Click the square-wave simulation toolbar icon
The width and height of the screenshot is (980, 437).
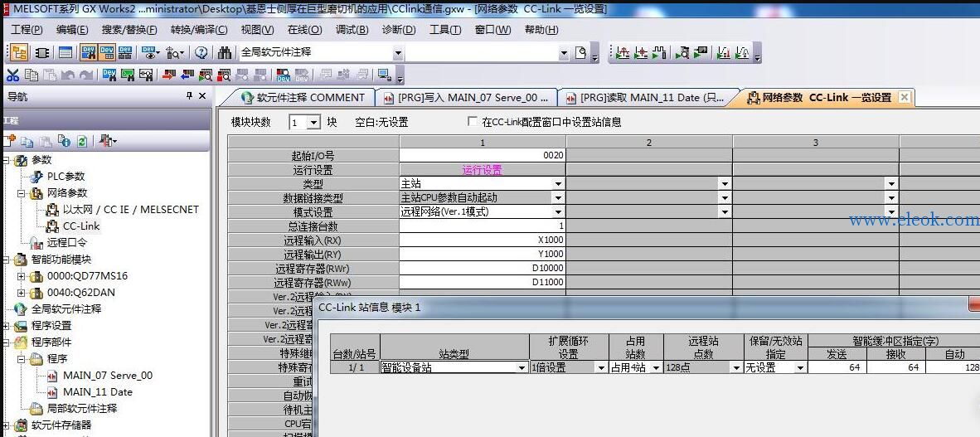(x=659, y=52)
